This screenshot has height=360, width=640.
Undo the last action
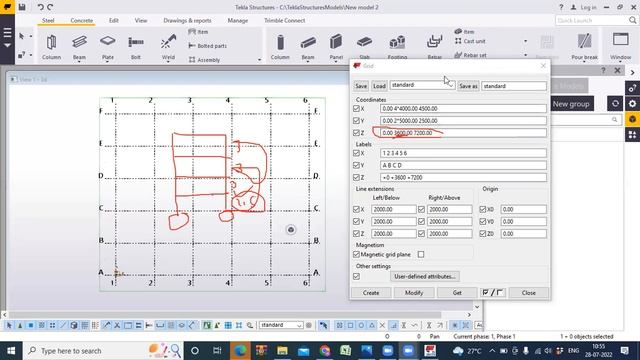click(x=40, y=7)
